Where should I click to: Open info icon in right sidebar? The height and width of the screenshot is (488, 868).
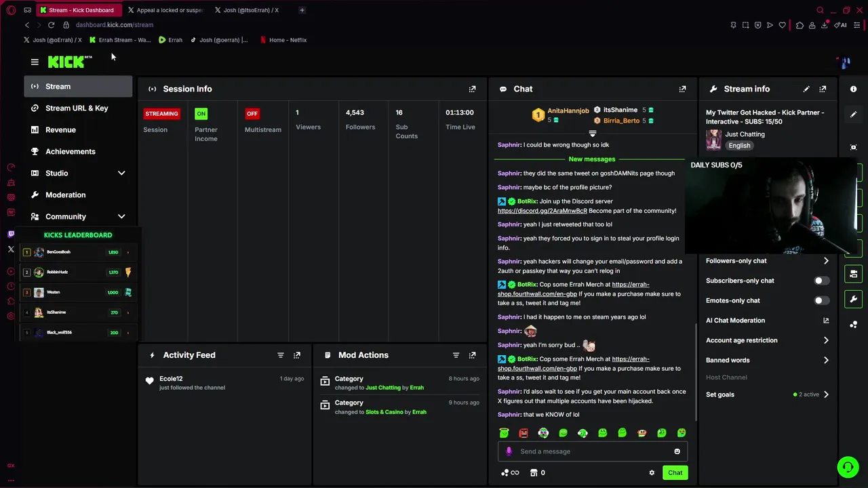pyautogui.click(x=853, y=89)
